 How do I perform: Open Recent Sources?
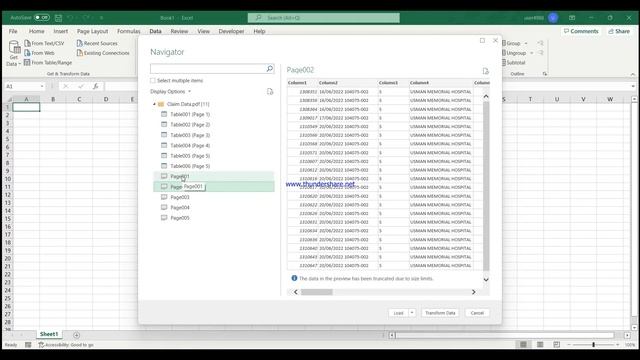(97, 43)
